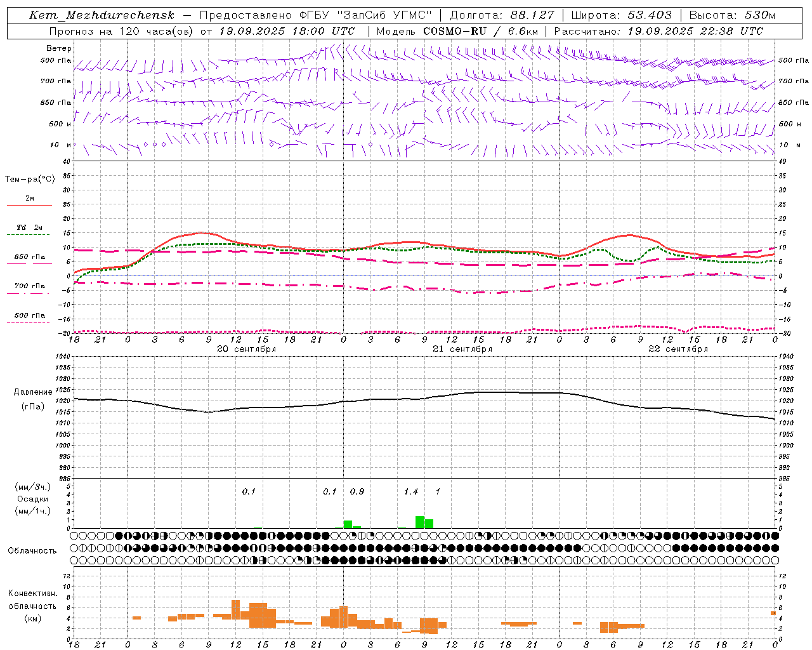812x650 pixels.
Task: Click the (км) unit in convective panel
Action: [32, 619]
